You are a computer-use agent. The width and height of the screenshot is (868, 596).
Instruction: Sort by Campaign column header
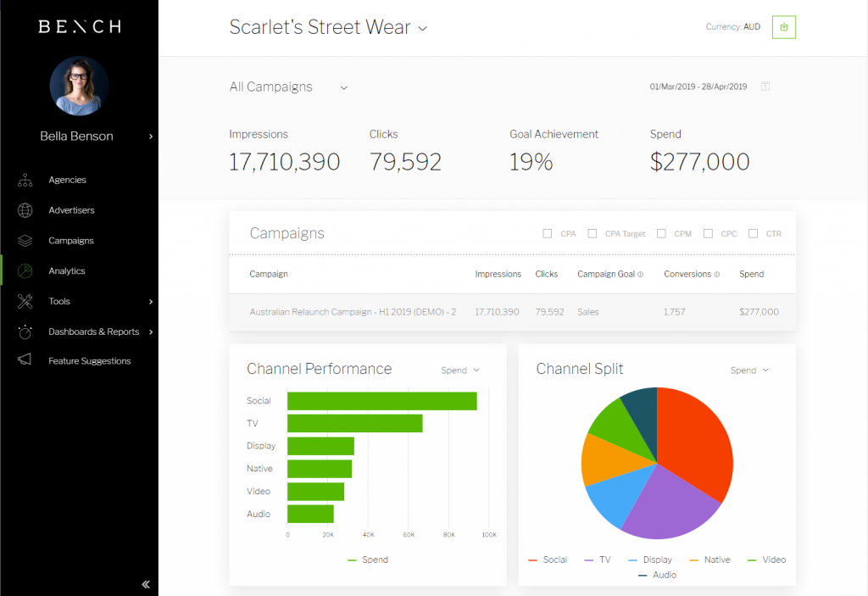pyautogui.click(x=269, y=274)
